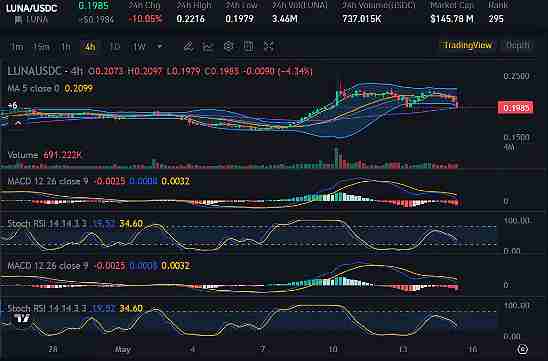Click the Rank value 295

[x=496, y=19]
